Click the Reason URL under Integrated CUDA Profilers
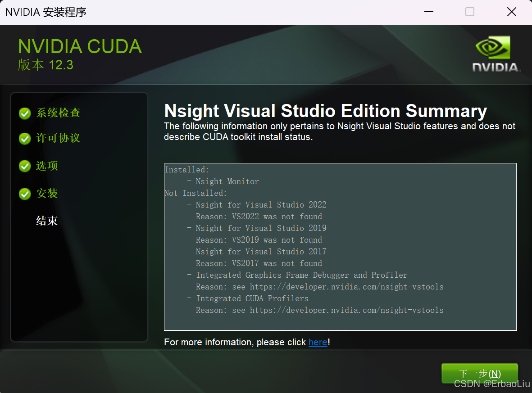This screenshot has height=393, width=532. [346, 310]
